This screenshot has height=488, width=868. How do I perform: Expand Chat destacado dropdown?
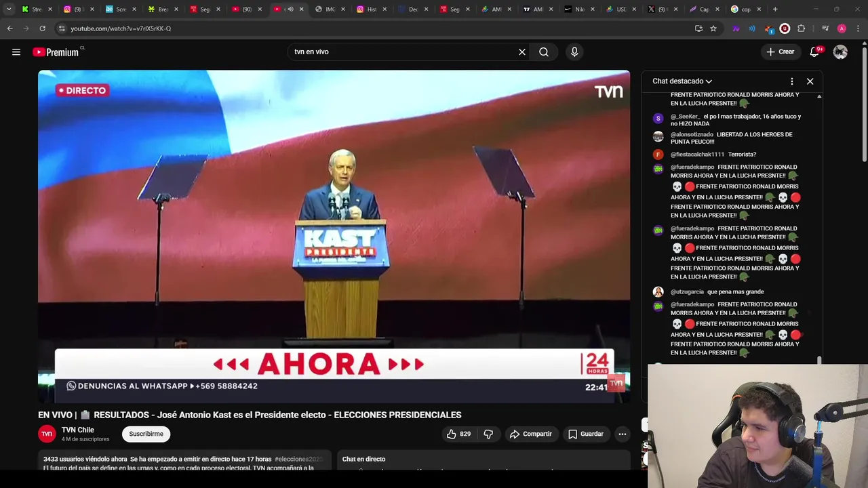(x=682, y=81)
